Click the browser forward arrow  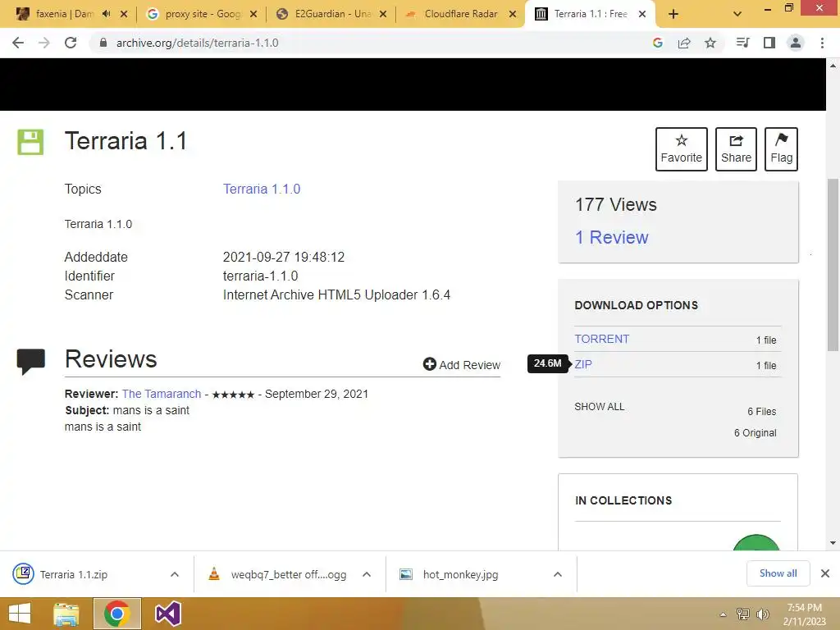(44, 43)
